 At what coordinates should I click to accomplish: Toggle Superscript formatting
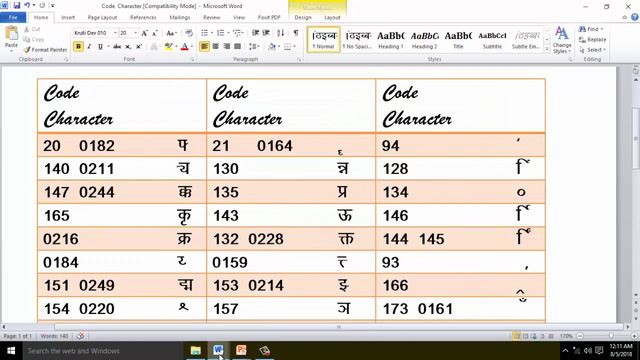pos(139,47)
